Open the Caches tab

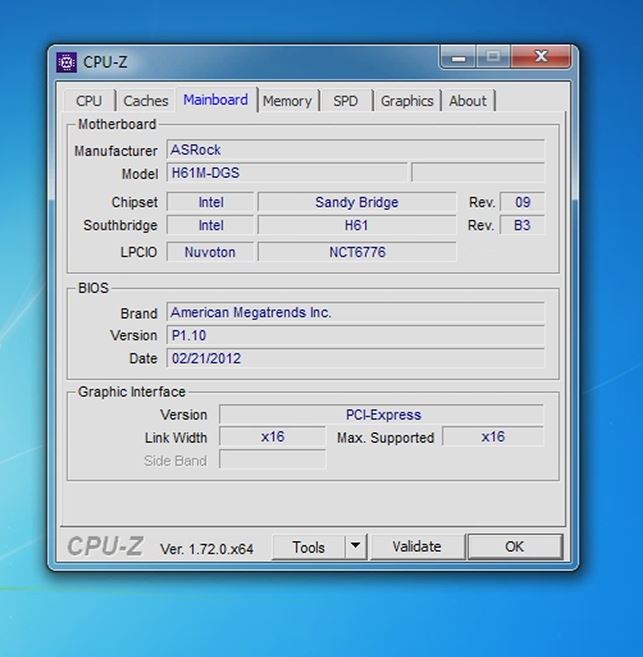click(x=146, y=101)
